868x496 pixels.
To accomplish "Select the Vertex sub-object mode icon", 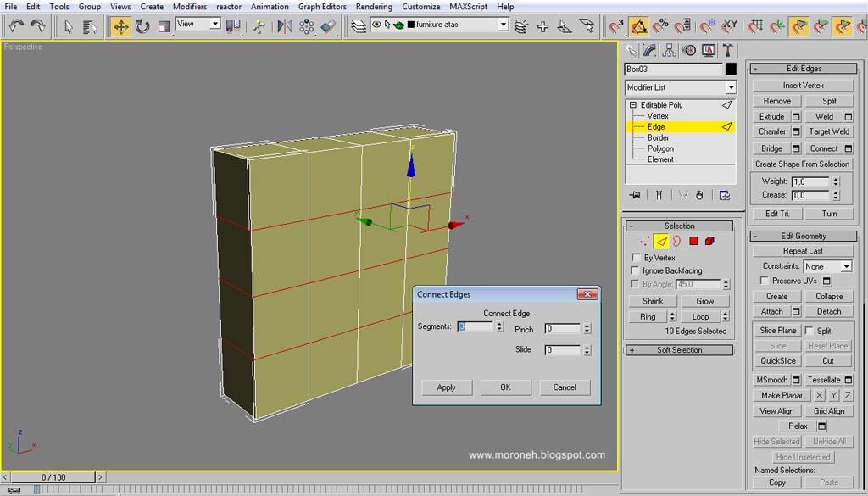I will [x=645, y=242].
